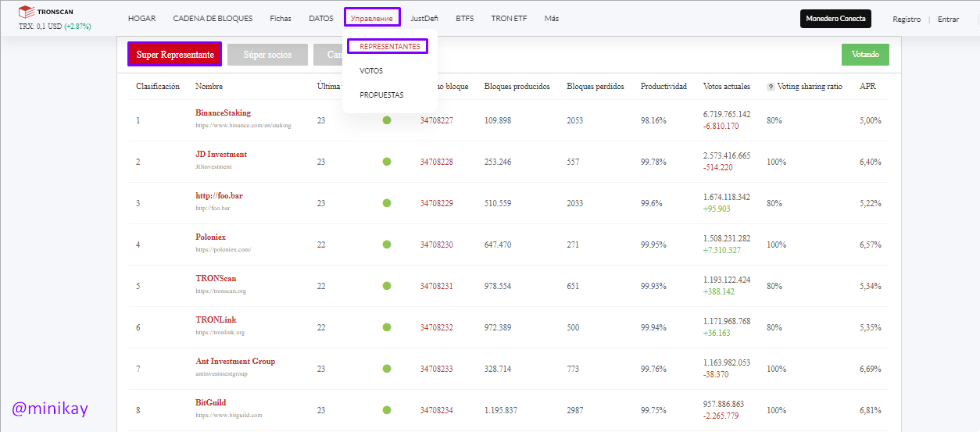980x432 pixels.
Task: Click the https://tronlink.org URL
Action: 220,333
